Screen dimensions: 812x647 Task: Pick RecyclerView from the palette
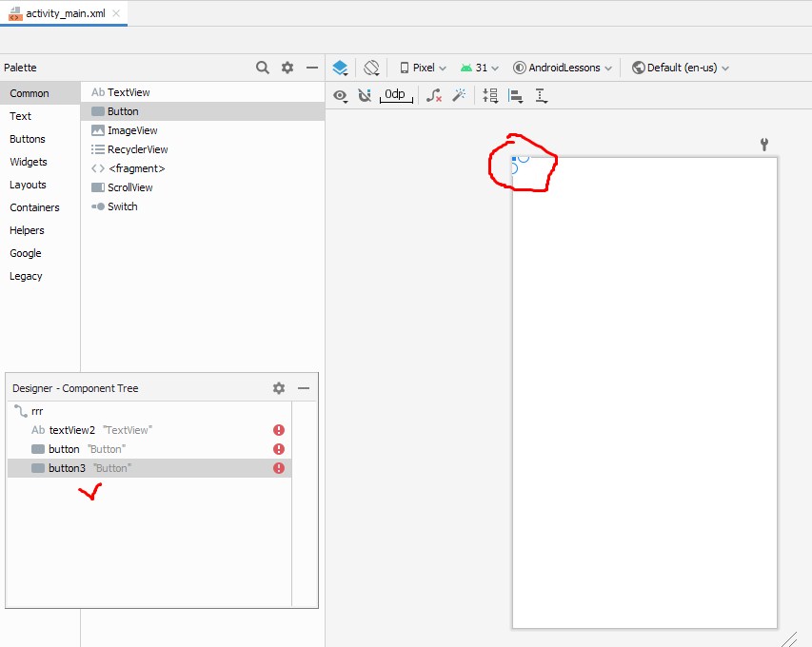(x=203, y=149)
